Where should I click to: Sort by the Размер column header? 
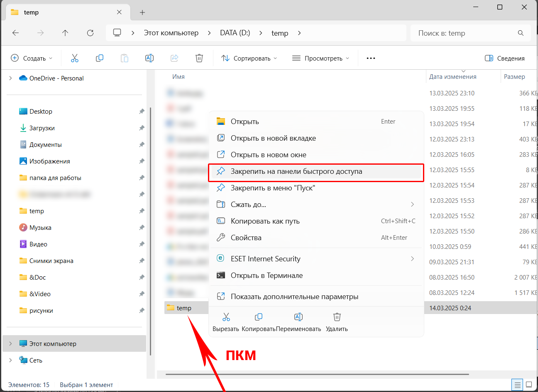point(514,77)
